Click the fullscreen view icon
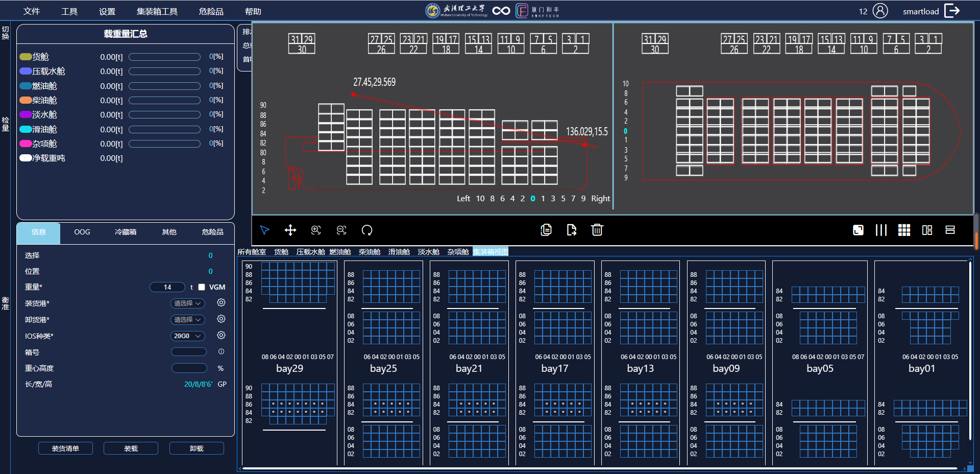Viewport: 980px width, 474px height. 858,230
